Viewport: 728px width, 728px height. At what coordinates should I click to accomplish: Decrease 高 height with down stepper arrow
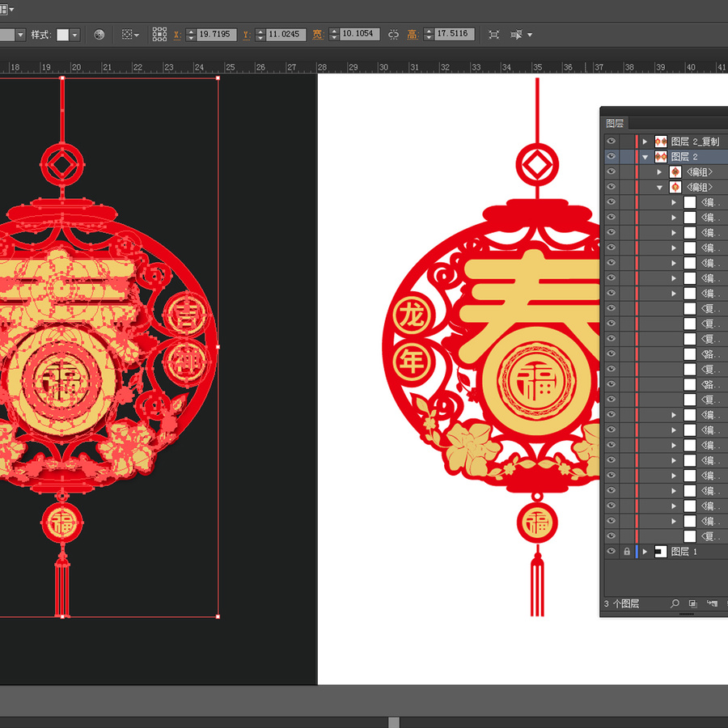click(x=429, y=37)
